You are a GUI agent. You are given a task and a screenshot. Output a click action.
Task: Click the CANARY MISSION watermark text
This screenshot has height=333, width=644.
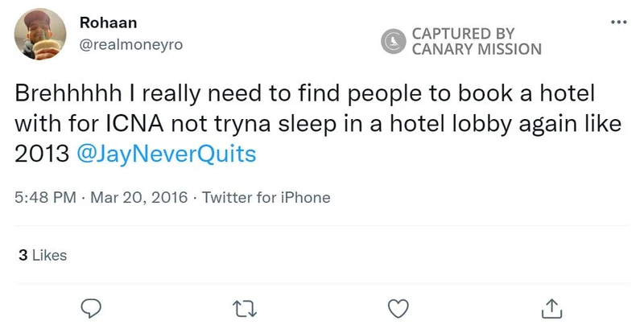click(x=477, y=49)
